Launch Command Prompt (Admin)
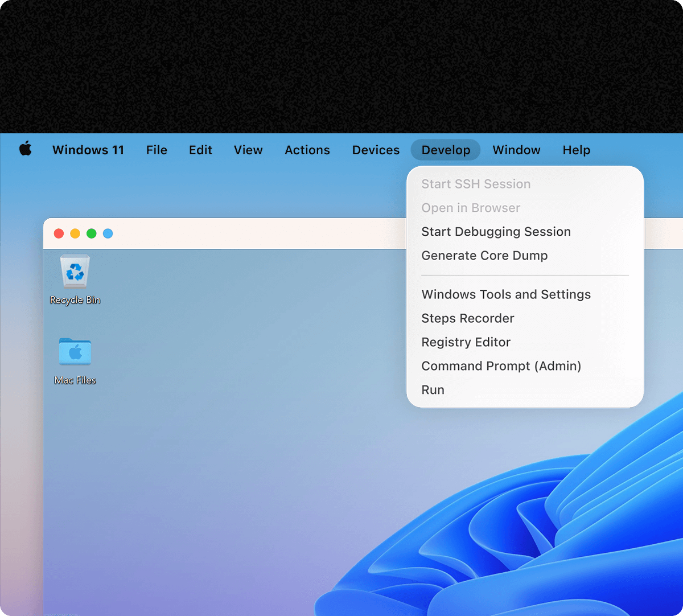This screenshot has width=683, height=616. [501, 366]
